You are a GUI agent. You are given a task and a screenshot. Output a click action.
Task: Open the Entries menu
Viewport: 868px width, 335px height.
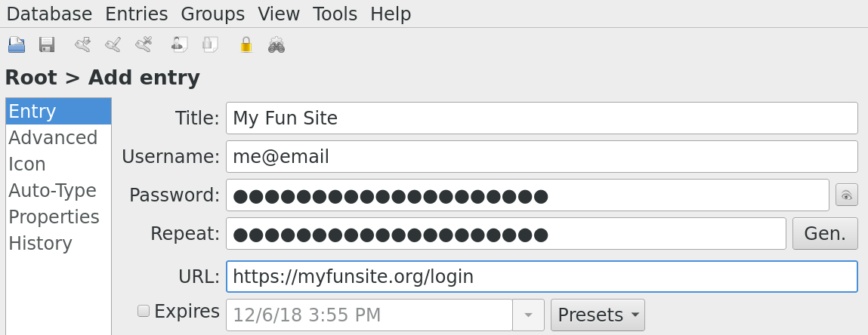point(137,14)
